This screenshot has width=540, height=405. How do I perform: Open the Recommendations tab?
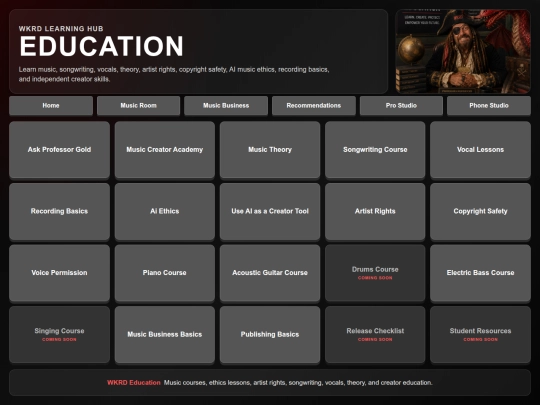314,105
